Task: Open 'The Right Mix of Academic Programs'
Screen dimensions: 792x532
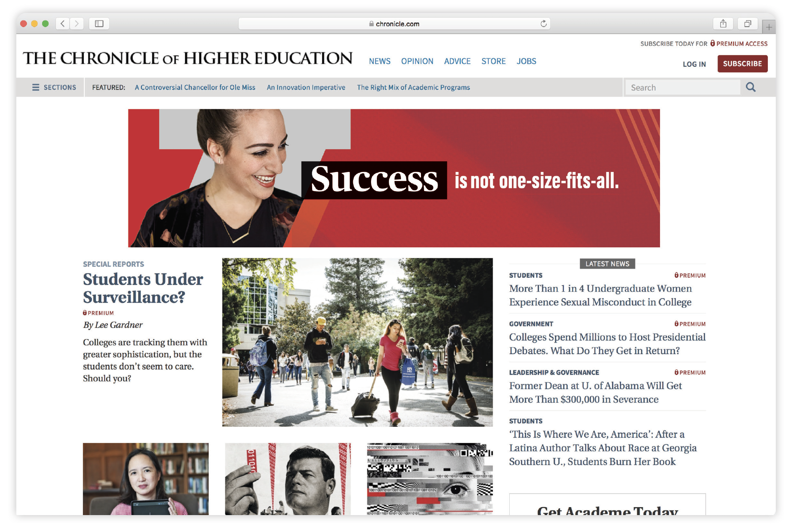Action: (413, 87)
